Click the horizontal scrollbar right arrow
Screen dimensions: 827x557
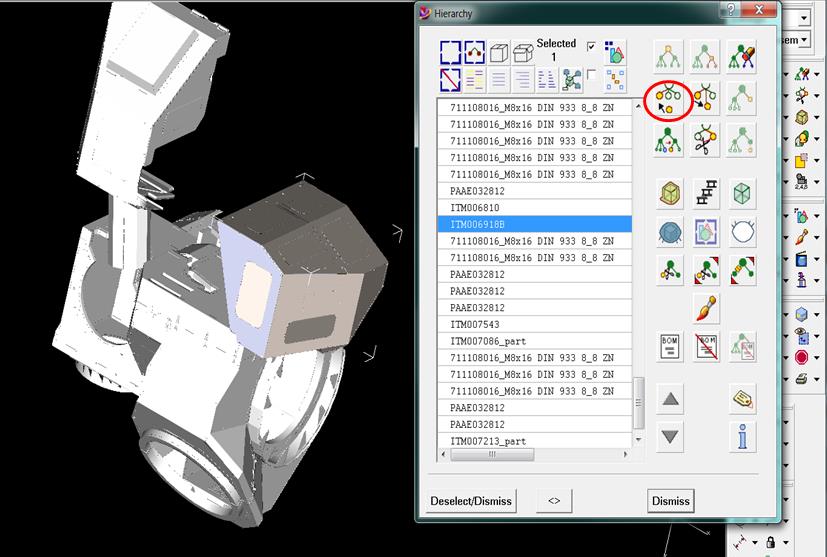tap(626, 454)
